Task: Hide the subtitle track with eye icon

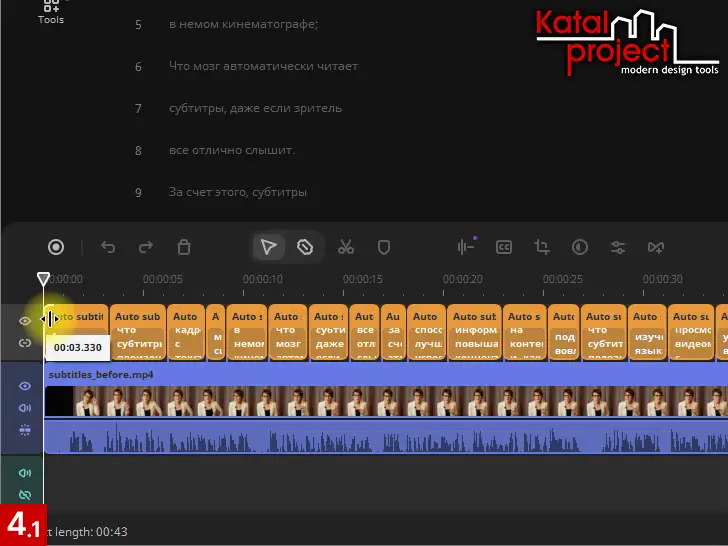Action: point(25,321)
